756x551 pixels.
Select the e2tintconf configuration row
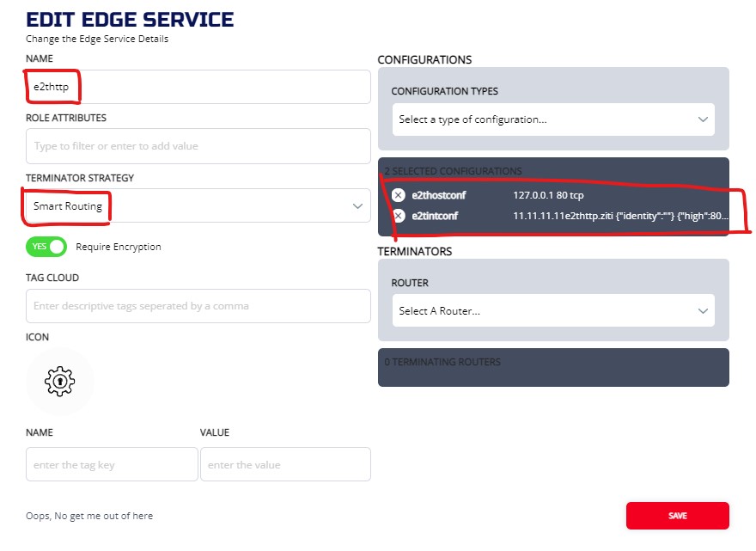(x=558, y=216)
